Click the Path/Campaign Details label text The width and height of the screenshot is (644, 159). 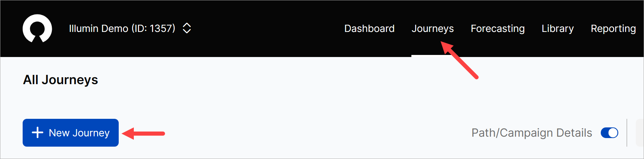click(x=531, y=133)
